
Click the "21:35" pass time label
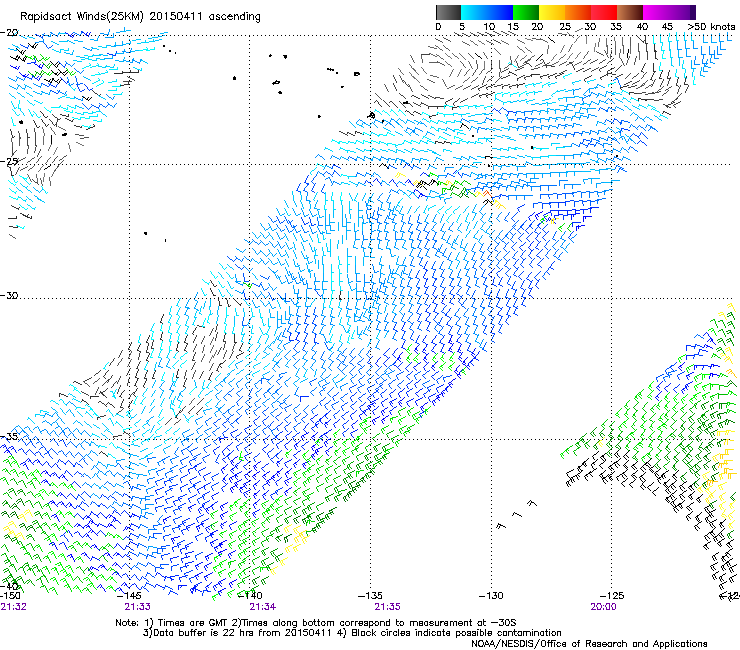pos(387,607)
